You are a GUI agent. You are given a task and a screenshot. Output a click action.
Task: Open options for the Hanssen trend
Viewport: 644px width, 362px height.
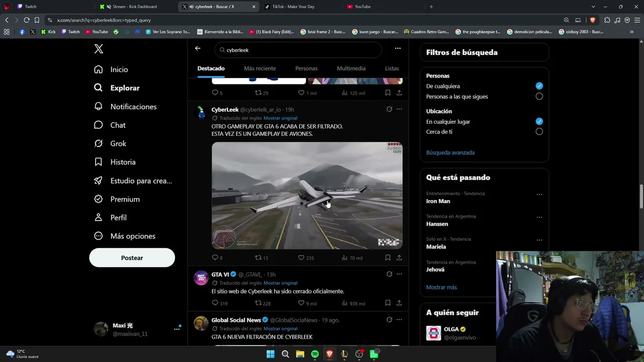tap(539, 217)
